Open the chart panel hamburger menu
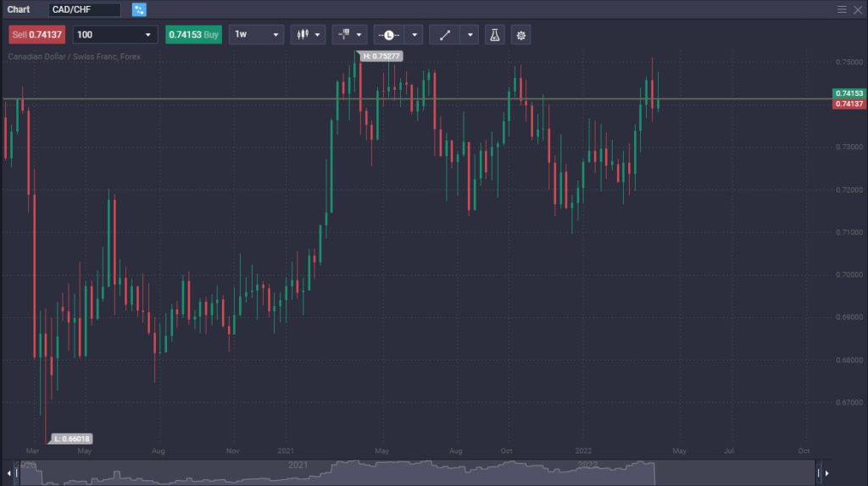Screen dimensions: 868x486 point(842,9)
